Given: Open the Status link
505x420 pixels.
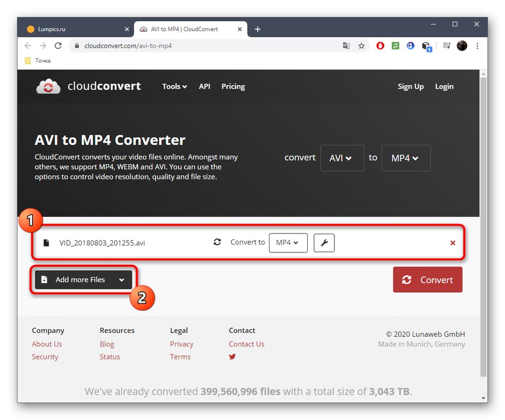Looking at the screenshot, I should pyautogui.click(x=110, y=357).
